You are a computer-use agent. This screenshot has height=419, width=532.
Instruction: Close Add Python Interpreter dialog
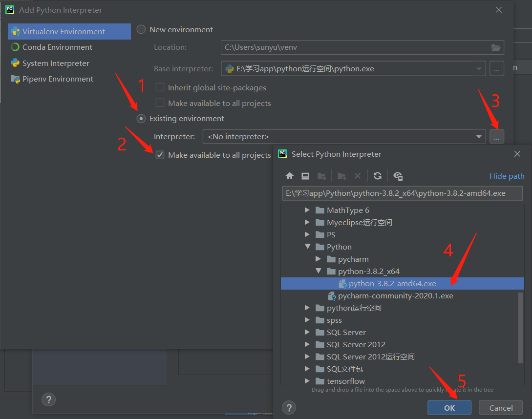click(498, 10)
